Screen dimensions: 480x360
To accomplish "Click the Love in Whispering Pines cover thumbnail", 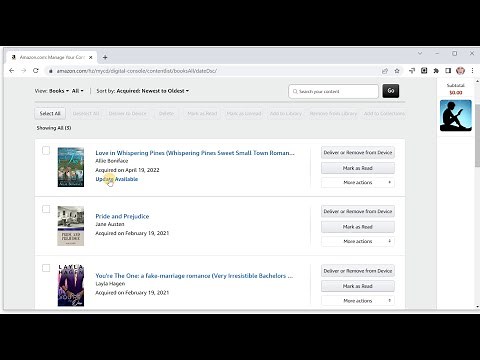I will pos(71,167).
